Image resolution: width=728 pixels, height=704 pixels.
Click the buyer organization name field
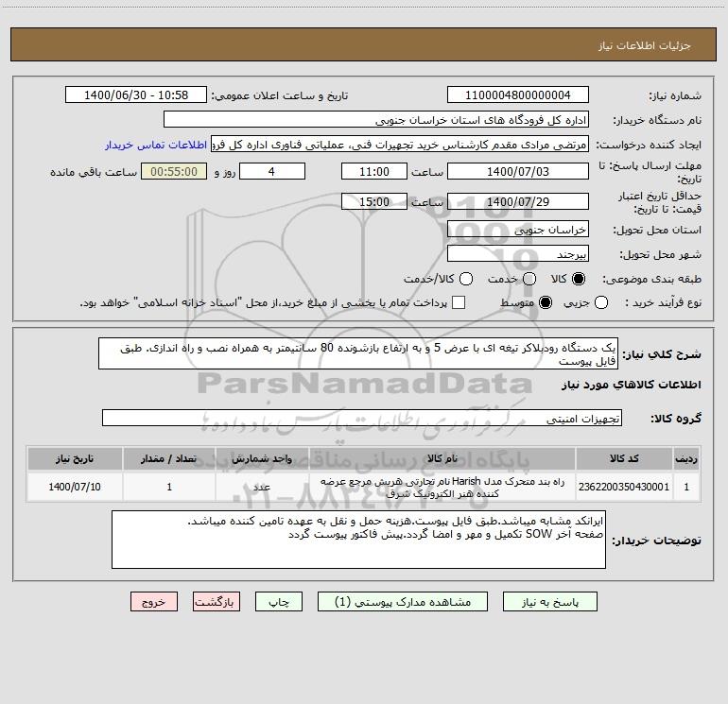click(x=376, y=120)
